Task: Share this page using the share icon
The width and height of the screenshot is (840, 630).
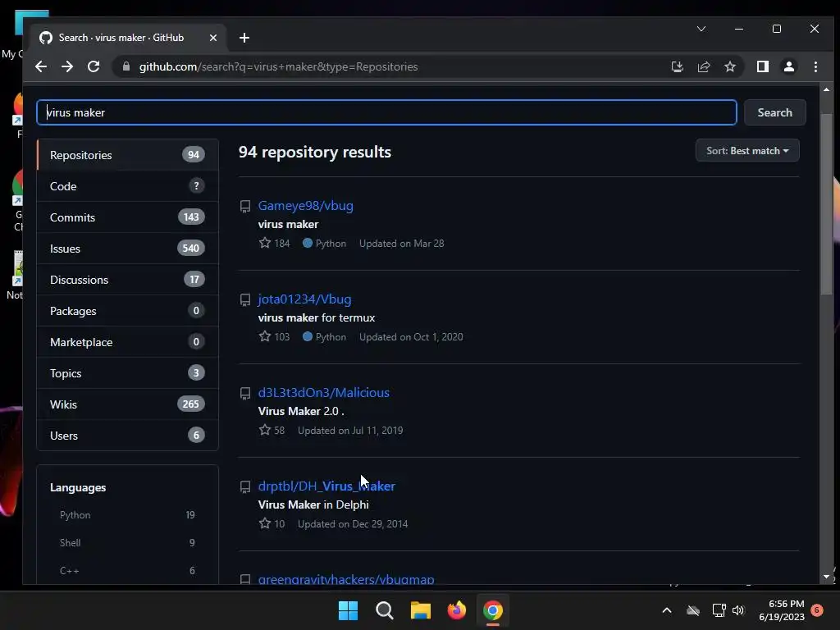Action: [703, 66]
